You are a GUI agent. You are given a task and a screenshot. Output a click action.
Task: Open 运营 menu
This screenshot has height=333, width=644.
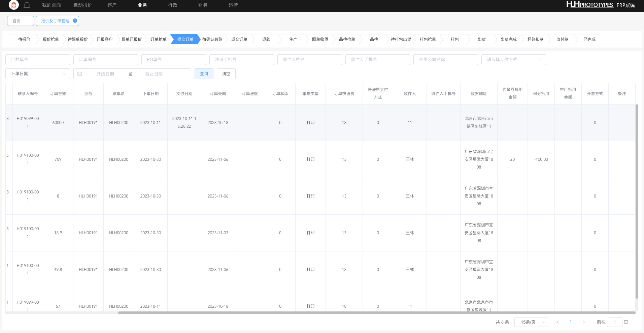pyautogui.click(x=233, y=5)
